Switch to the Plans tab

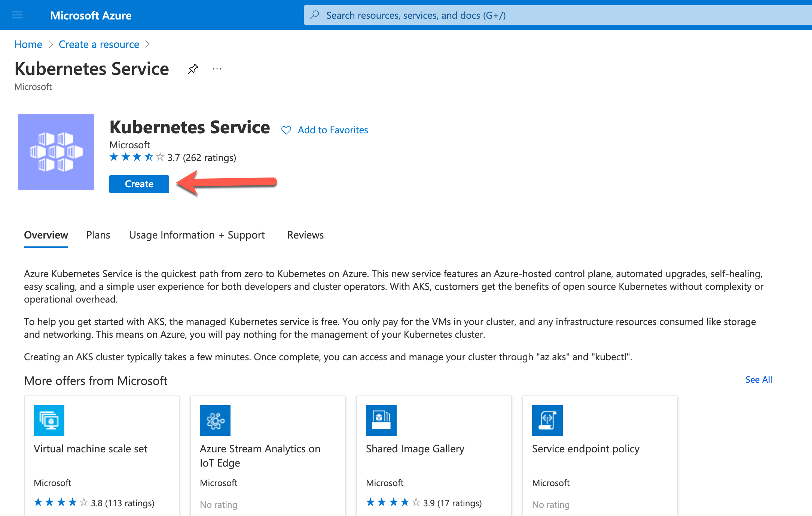pos(98,235)
